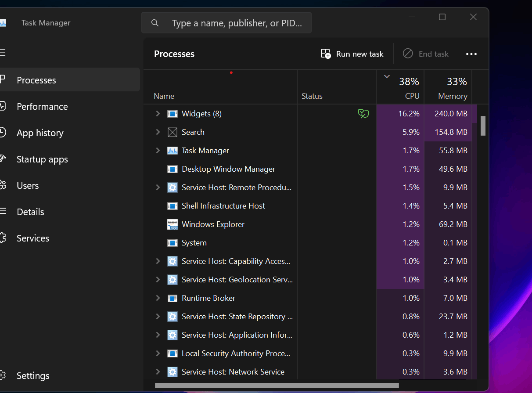Click the Local Security Authority icon
Screen dimensions: 532x393
(173, 353)
